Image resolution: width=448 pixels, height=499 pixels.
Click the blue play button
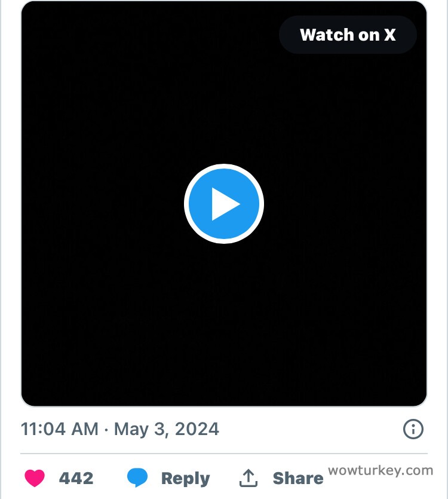pos(224,204)
